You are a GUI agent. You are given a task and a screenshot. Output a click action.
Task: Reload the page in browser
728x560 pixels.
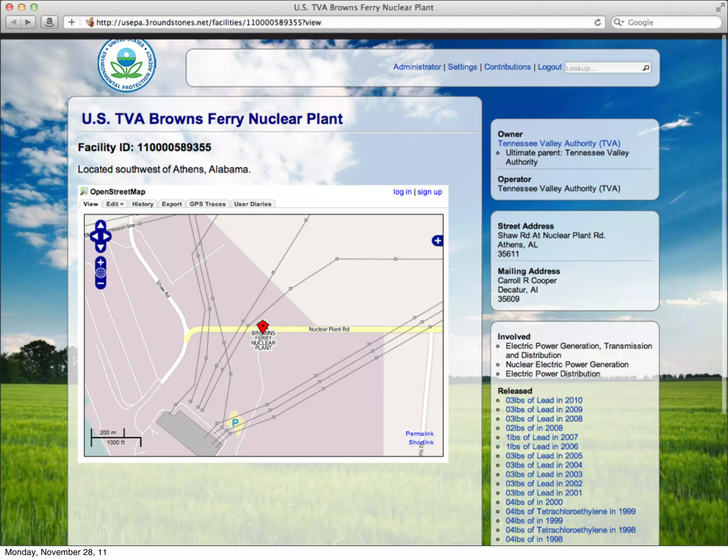pyautogui.click(x=598, y=22)
